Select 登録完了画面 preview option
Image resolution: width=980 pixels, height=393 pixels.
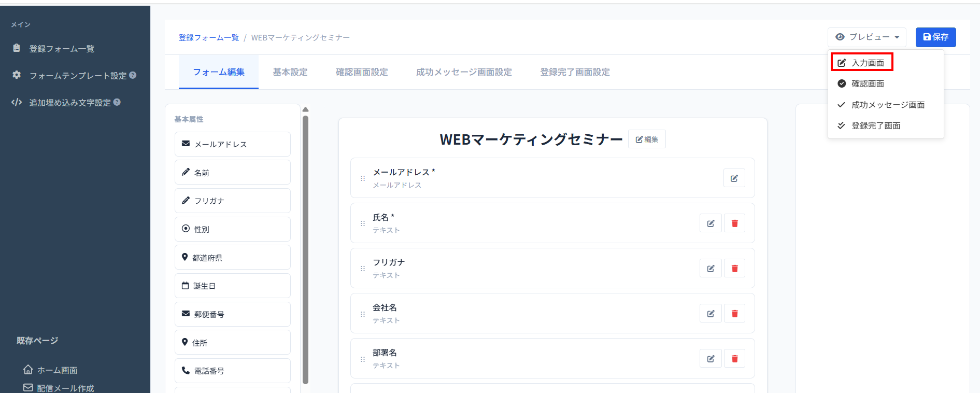875,125
